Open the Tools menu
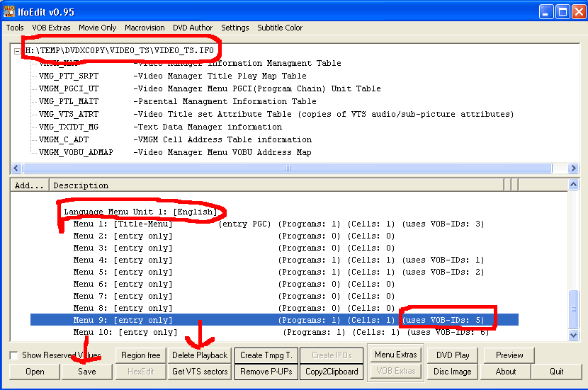Image resolution: width=588 pixels, height=390 pixels. coord(15,28)
